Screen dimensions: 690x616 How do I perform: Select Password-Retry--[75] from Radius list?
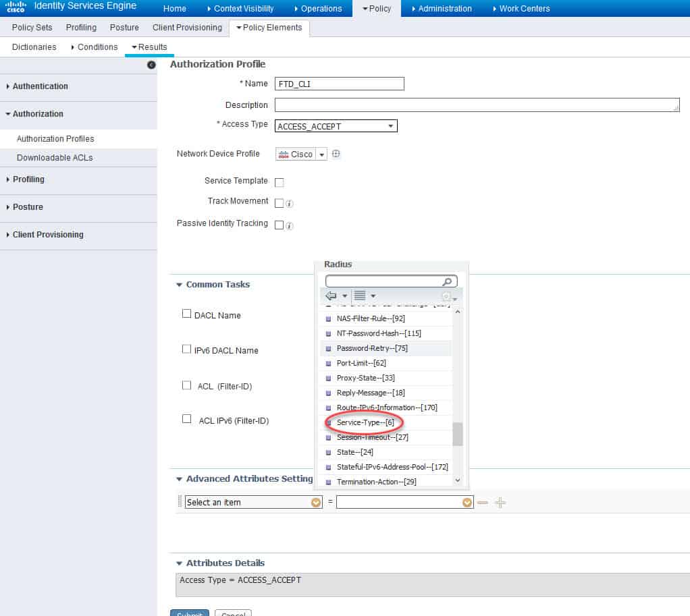pyautogui.click(x=372, y=349)
